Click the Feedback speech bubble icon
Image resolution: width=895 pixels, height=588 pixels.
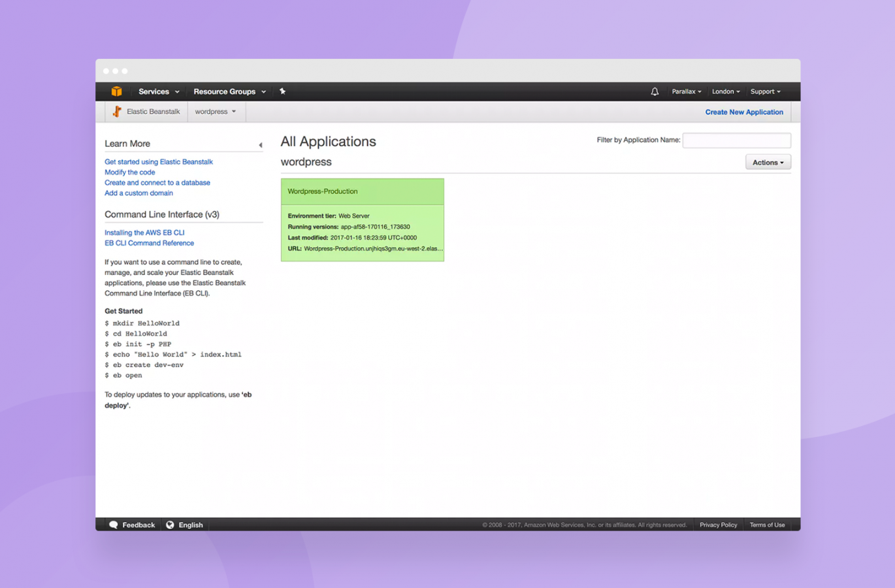click(x=114, y=525)
